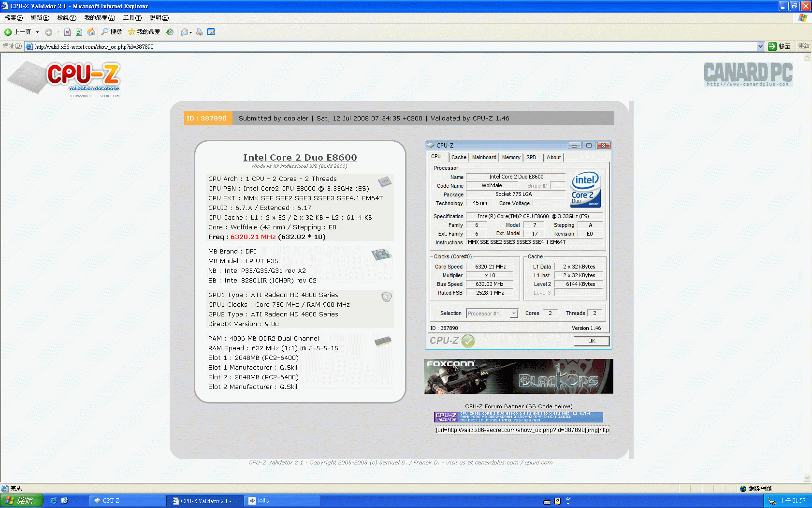Switch to the Mainboard tab in CPU-Z
Screen dimensions: 812x508
tap(484, 157)
